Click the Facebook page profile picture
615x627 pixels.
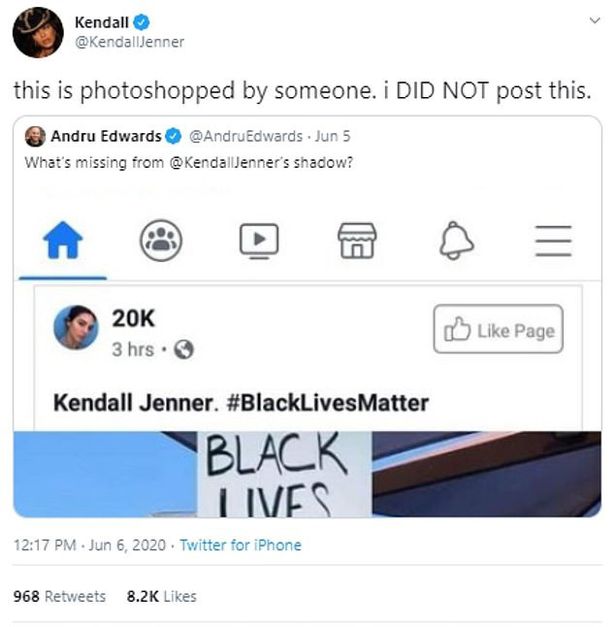[77, 327]
